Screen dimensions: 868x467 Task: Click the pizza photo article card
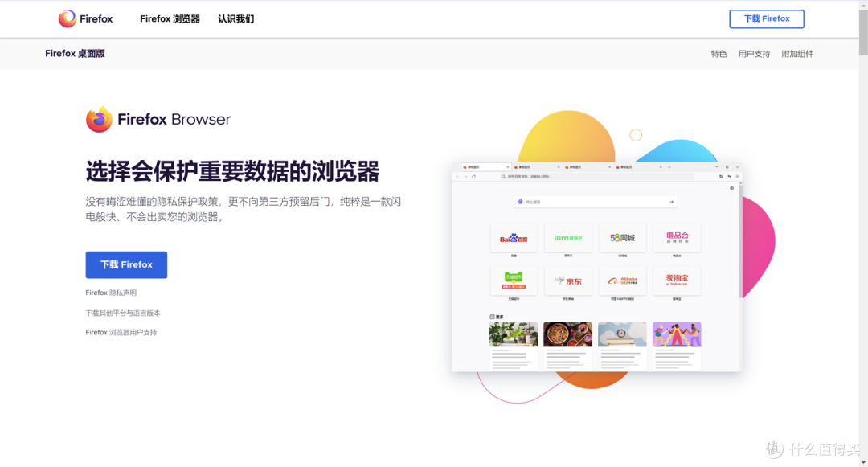pyautogui.click(x=568, y=346)
